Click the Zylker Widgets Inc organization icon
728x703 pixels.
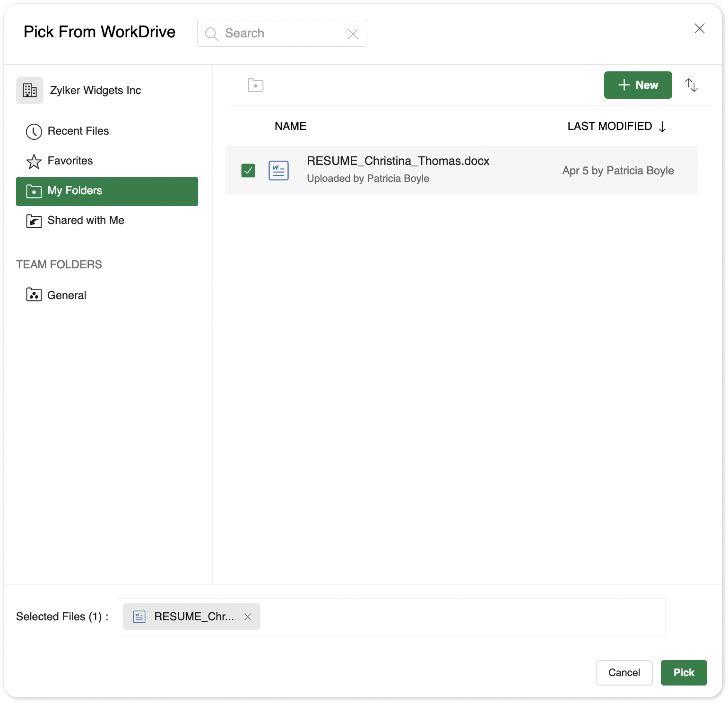click(30, 90)
